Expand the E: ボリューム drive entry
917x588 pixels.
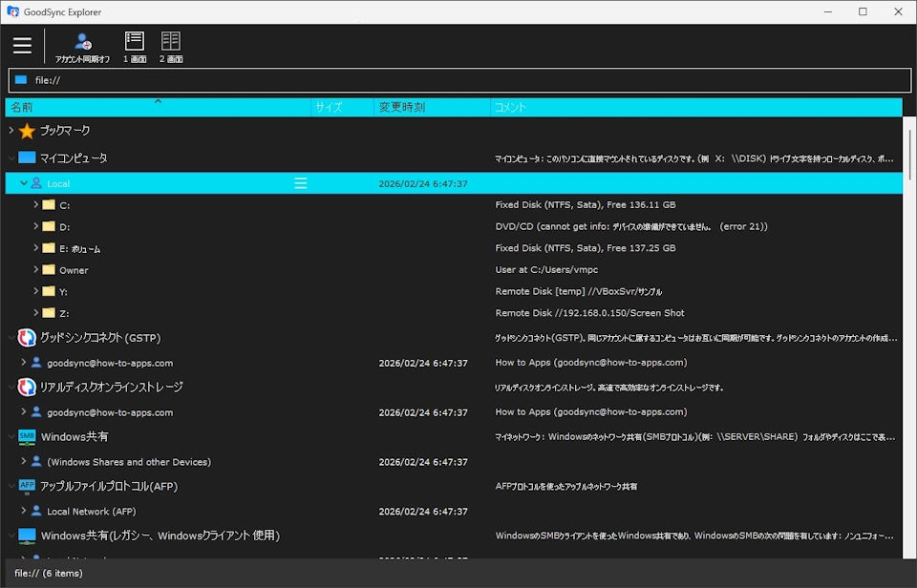point(35,247)
